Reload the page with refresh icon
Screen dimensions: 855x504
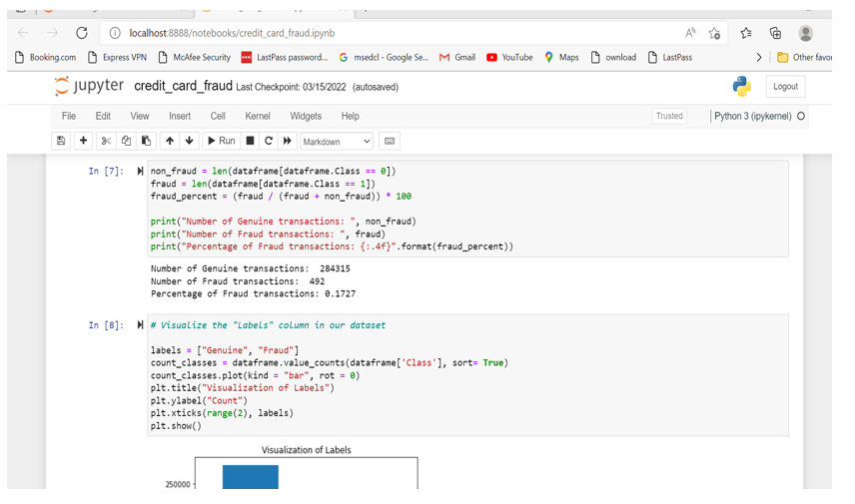pyautogui.click(x=82, y=33)
